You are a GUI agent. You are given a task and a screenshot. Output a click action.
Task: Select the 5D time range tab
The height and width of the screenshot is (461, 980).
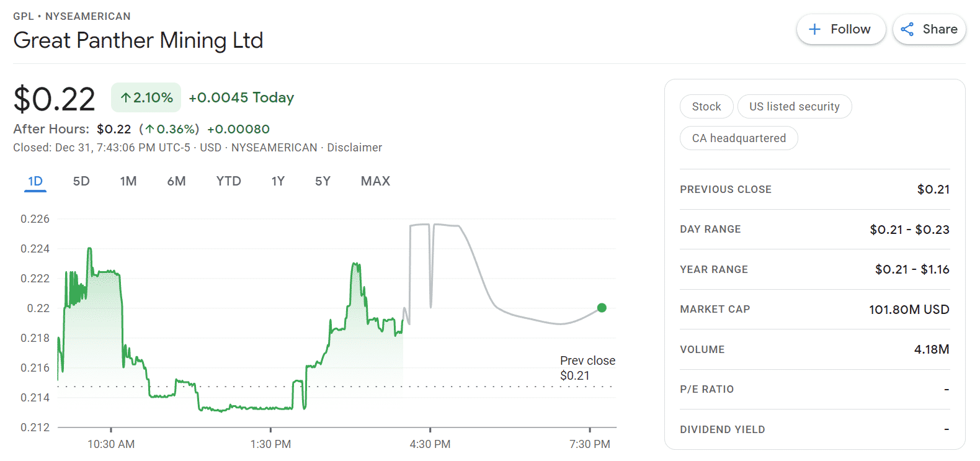pyautogui.click(x=81, y=181)
